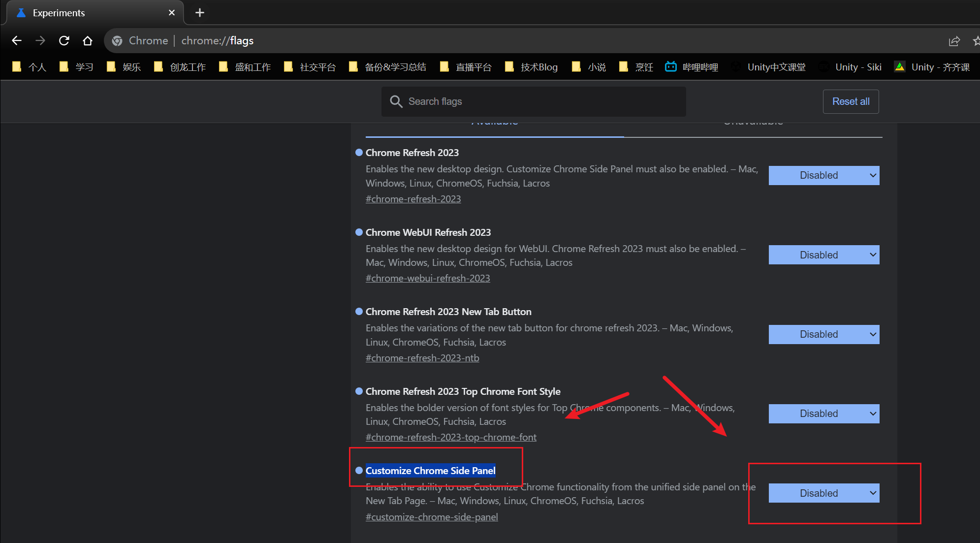Image resolution: width=980 pixels, height=543 pixels.
Task: Go back with the browser back arrow
Action: click(17, 41)
